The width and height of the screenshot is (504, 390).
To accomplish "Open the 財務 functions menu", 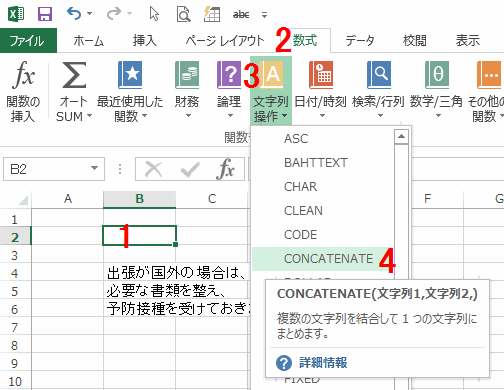I will coord(187,91).
